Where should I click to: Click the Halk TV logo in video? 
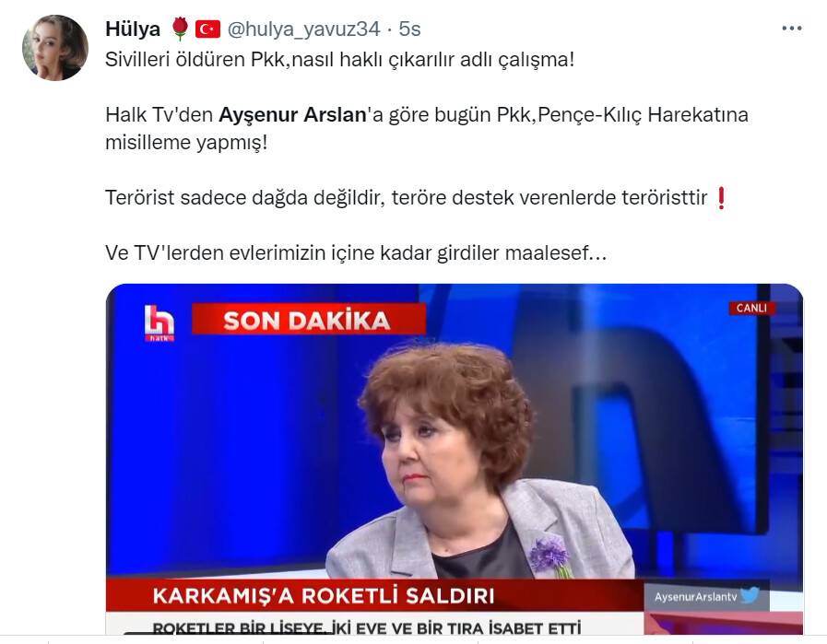[x=159, y=322]
